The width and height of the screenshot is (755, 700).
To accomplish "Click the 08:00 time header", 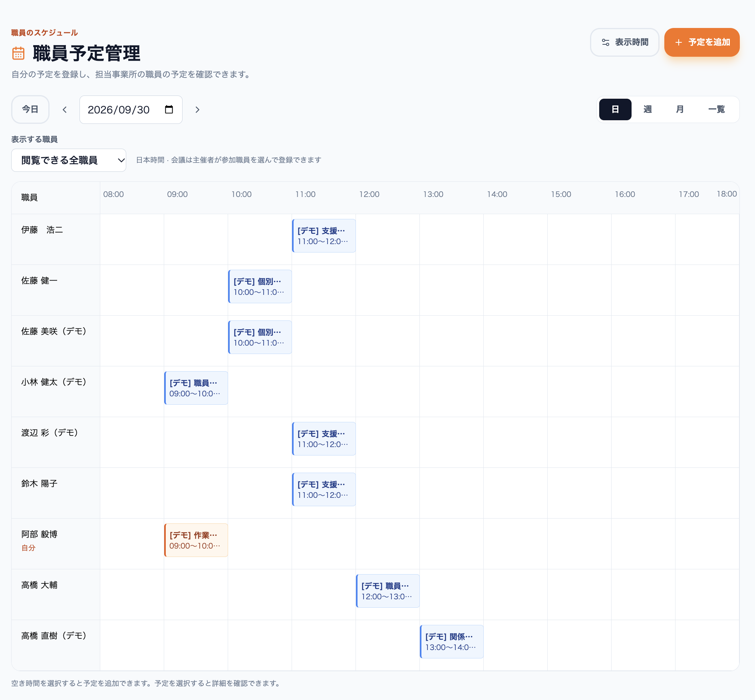I will pyautogui.click(x=113, y=194).
